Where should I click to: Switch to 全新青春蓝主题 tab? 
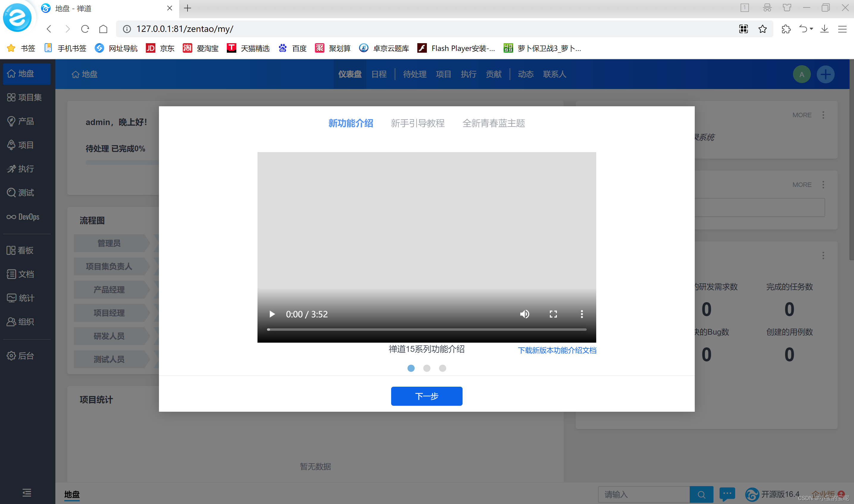tap(494, 123)
